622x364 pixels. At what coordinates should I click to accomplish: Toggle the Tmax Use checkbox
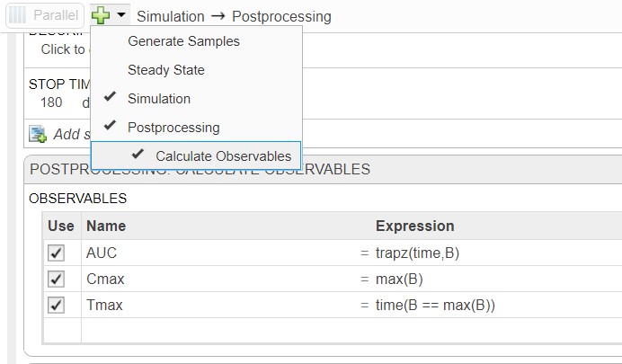[57, 305]
